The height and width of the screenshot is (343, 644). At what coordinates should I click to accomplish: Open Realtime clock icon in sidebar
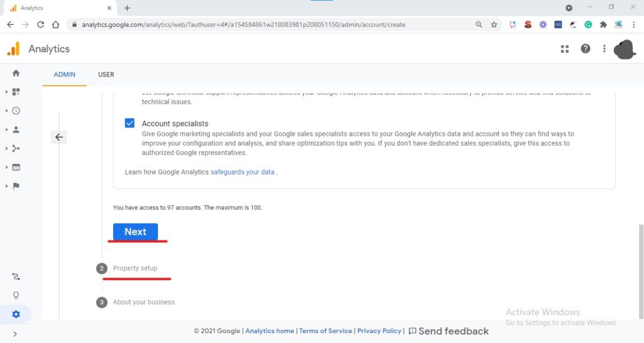16,111
